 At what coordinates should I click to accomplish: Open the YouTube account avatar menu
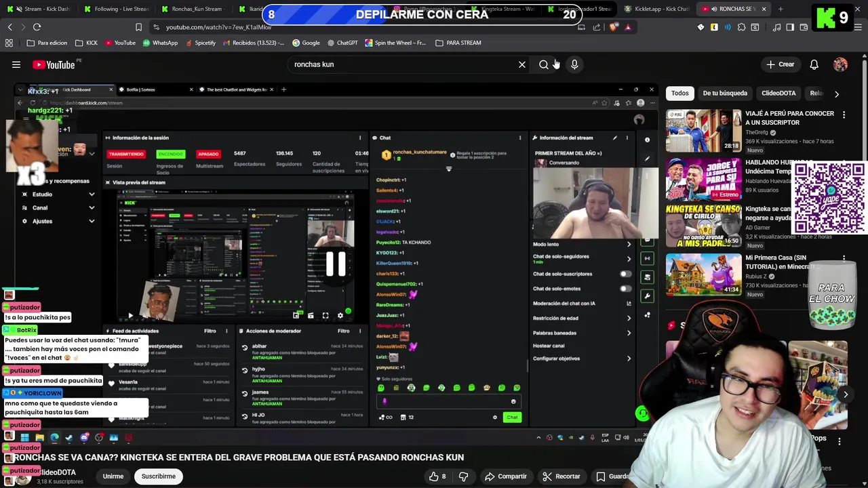(840, 64)
